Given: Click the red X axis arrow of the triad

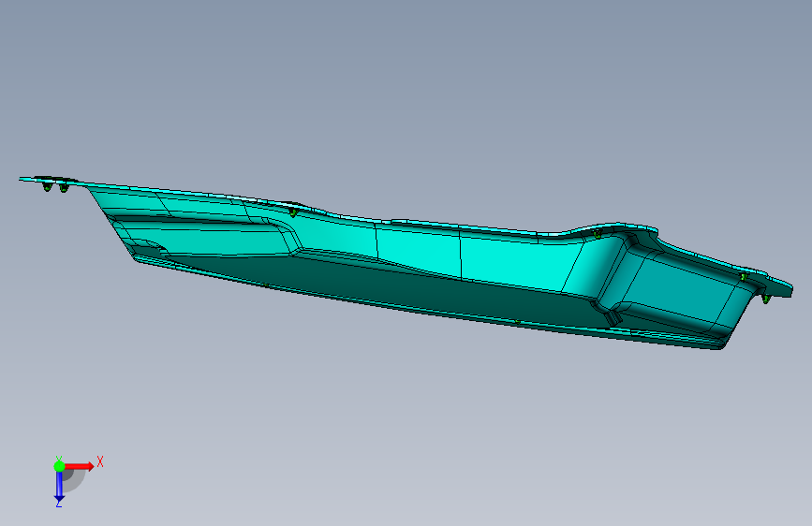Looking at the screenshot, I should pos(80,466).
